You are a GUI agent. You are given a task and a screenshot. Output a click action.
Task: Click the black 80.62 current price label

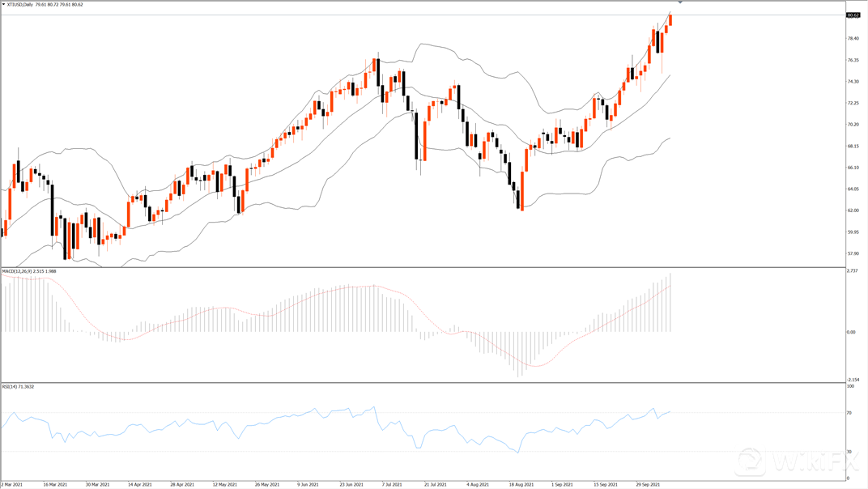pyautogui.click(x=853, y=15)
